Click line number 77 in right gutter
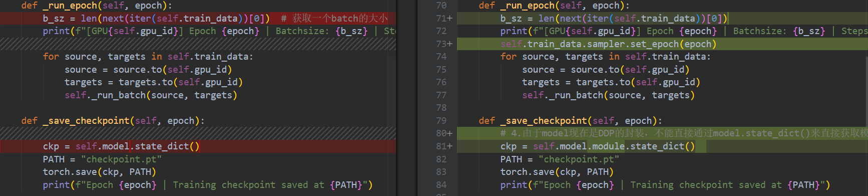Image resolution: width=868 pixels, height=196 pixels. pyautogui.click(x=441, y=95)
